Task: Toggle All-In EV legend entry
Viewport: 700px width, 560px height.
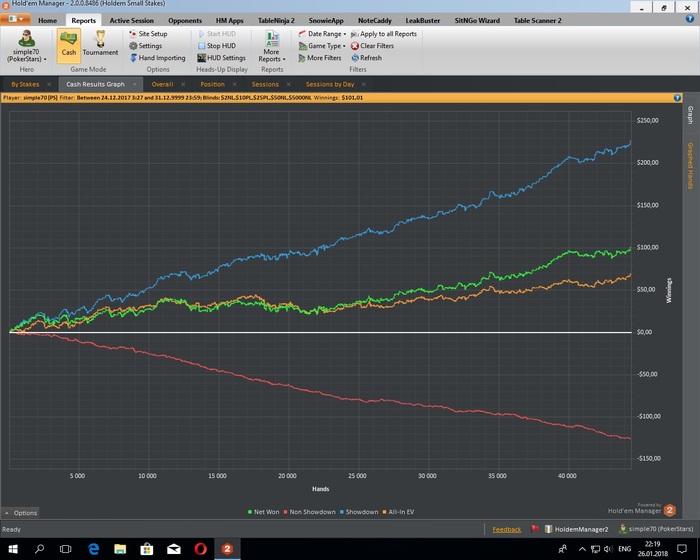Action: pos(398,512)
